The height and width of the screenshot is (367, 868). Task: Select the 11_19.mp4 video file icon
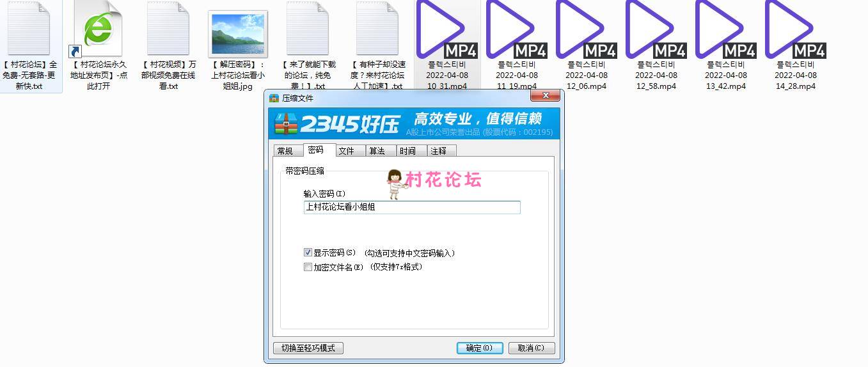(x=516, y=29)
